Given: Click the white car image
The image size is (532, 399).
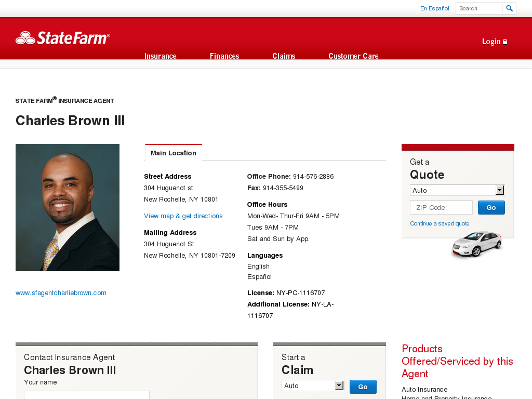Looking at the screenshot, I should point(477,244).
